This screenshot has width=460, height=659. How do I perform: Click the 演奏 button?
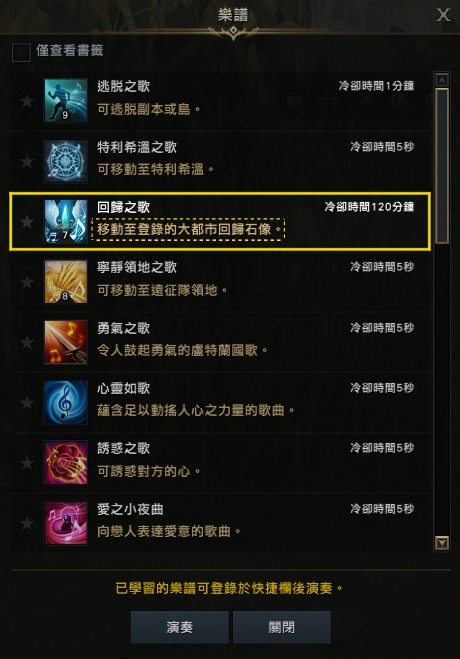[x=180, y=627]
